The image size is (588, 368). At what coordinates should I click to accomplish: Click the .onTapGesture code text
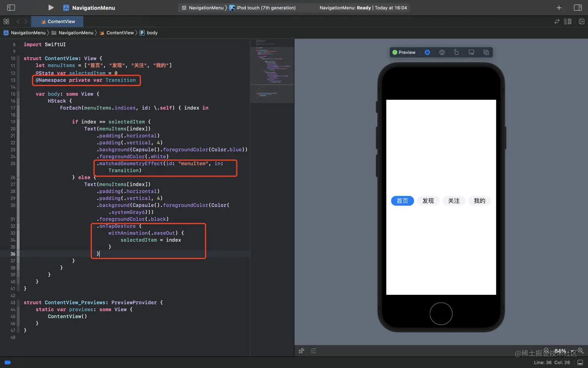pyautogui.click(x=116, y=226)
